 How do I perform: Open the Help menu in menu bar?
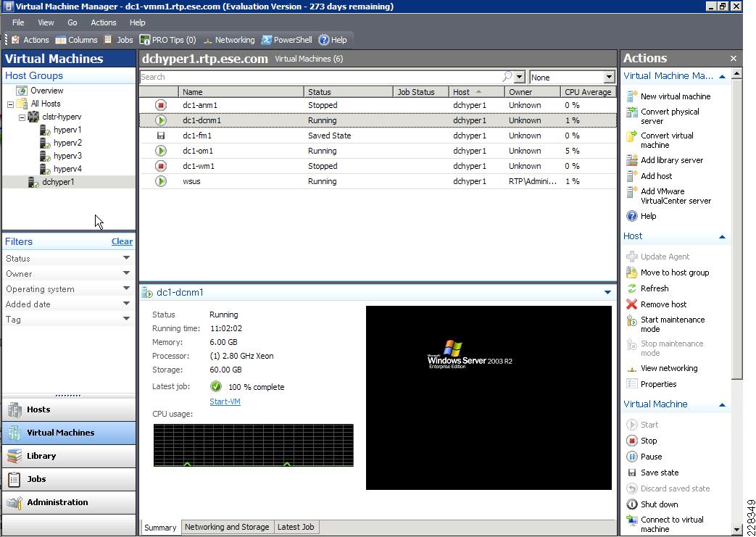(138, 22)
